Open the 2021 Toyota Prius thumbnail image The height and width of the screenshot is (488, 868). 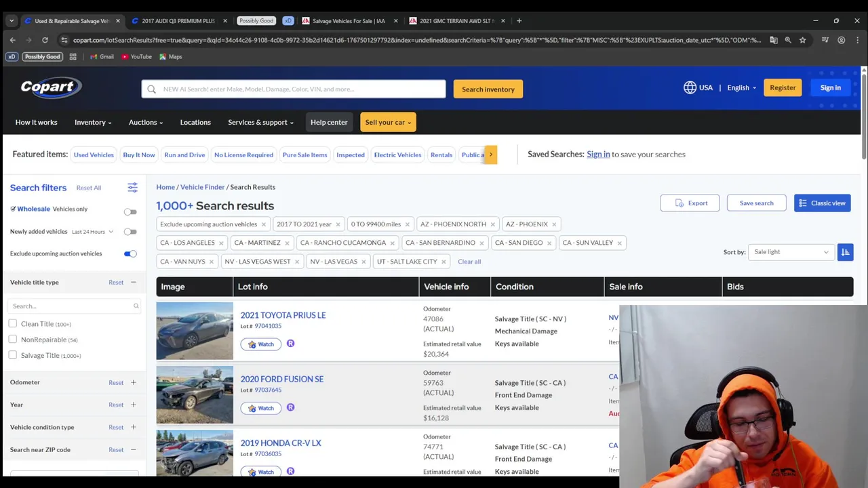click(x=195, y=331)
